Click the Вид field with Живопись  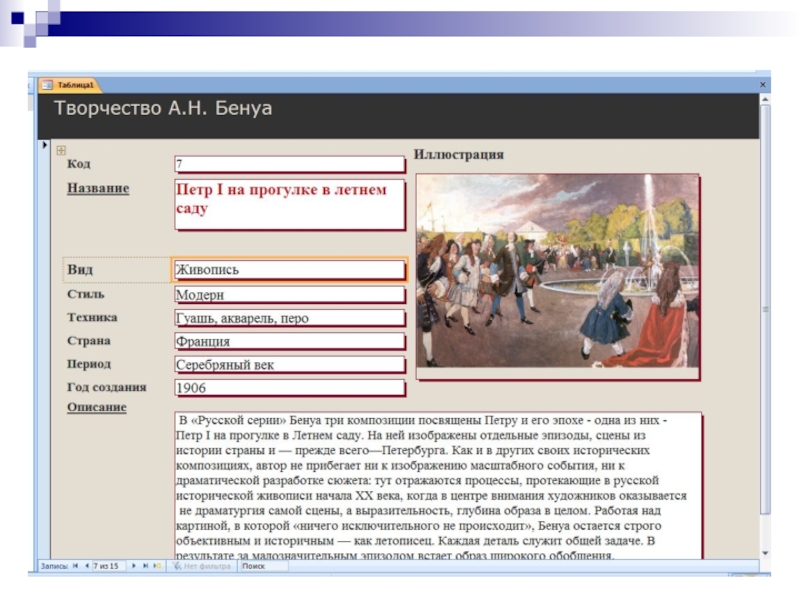(x=289, y=270)
